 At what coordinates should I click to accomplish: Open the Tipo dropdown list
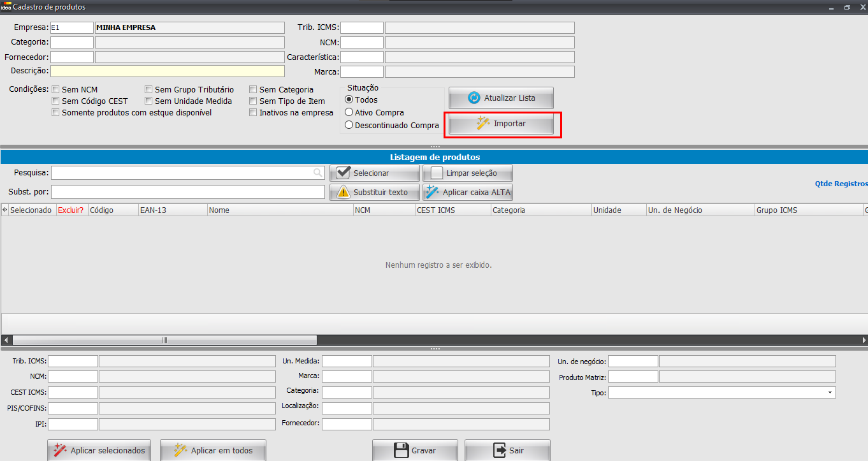click(x=830, y=393)
